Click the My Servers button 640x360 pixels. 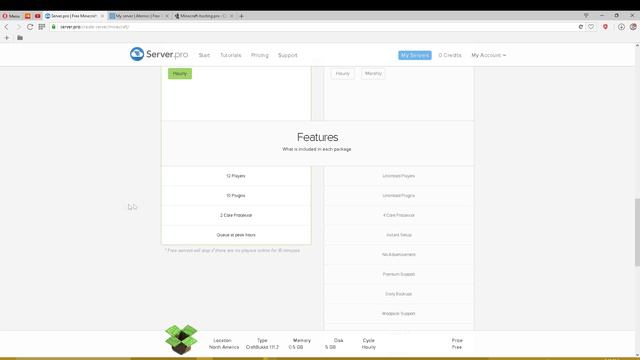[415, 55]
